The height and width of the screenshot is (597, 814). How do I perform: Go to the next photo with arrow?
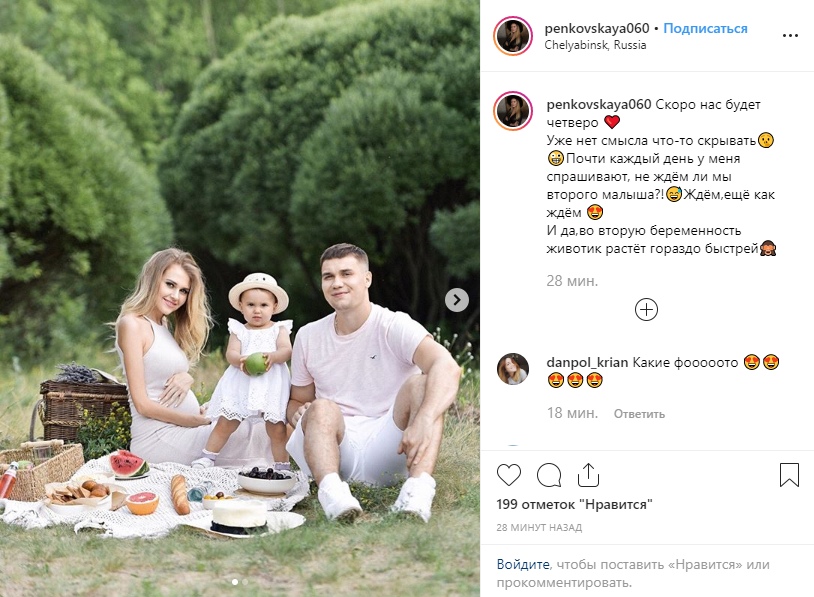[457, 300]
